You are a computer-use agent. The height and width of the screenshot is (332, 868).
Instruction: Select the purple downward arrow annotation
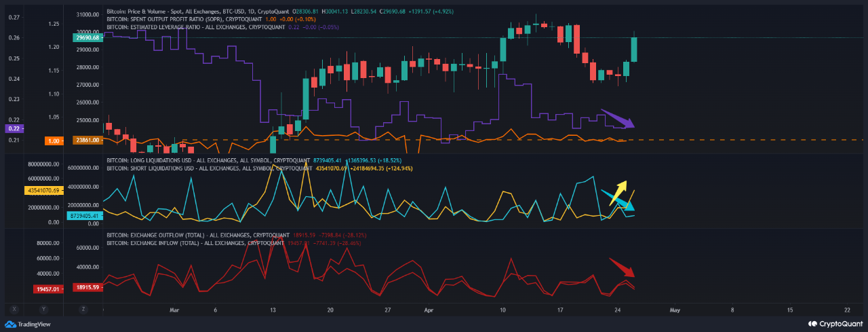617,119
